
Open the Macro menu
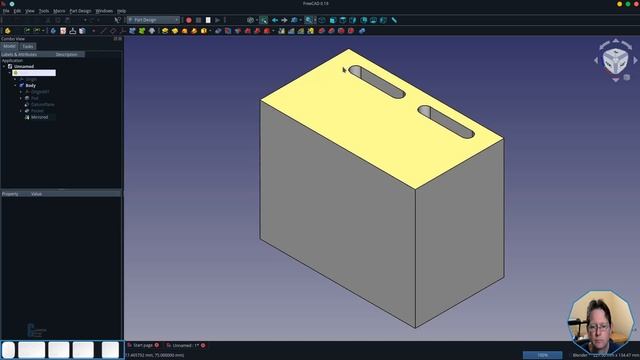click(59, 11)
